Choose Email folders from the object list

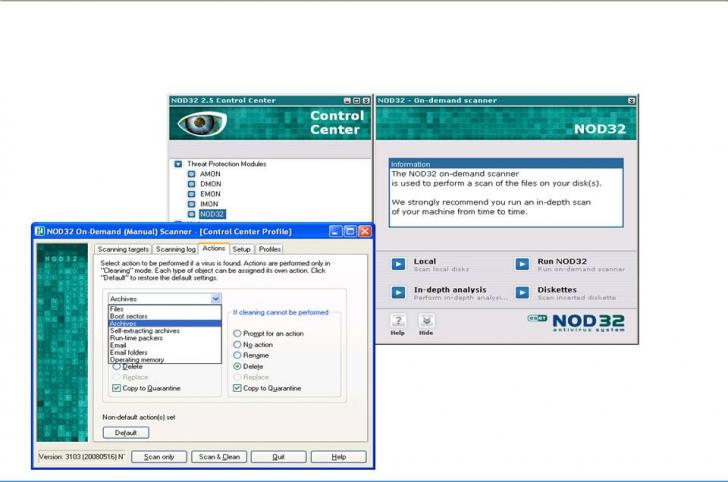pos(165,352)
